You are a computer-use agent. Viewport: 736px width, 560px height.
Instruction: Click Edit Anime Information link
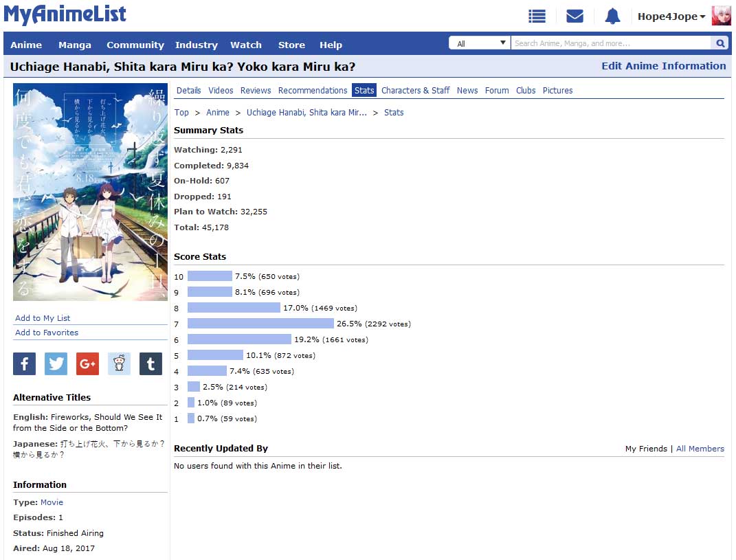click(663, 66)
